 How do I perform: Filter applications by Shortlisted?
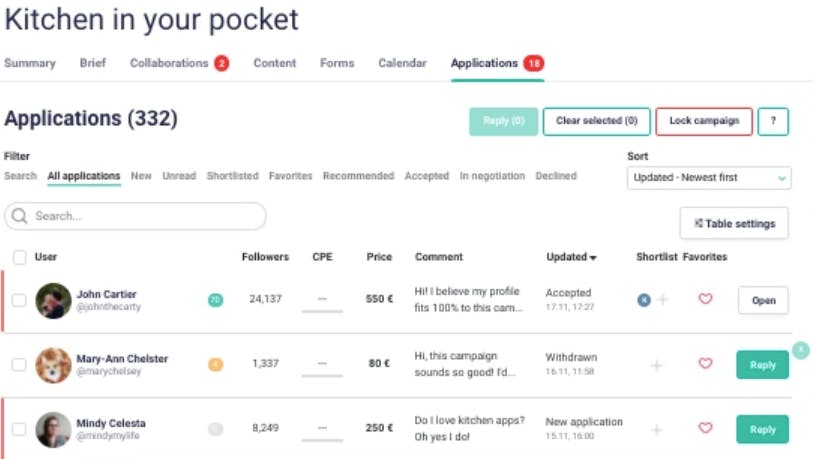(232, 176)
